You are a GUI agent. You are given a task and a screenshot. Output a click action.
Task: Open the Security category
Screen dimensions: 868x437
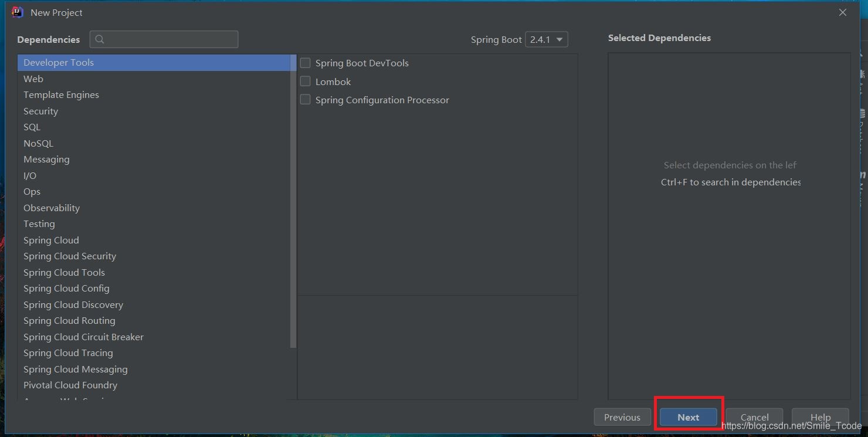154,111
